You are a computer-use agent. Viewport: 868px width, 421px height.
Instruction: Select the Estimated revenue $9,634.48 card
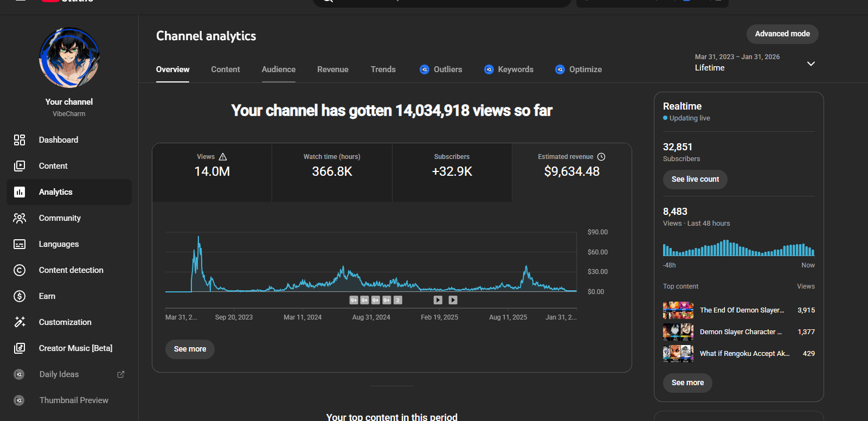coord(572,173)
